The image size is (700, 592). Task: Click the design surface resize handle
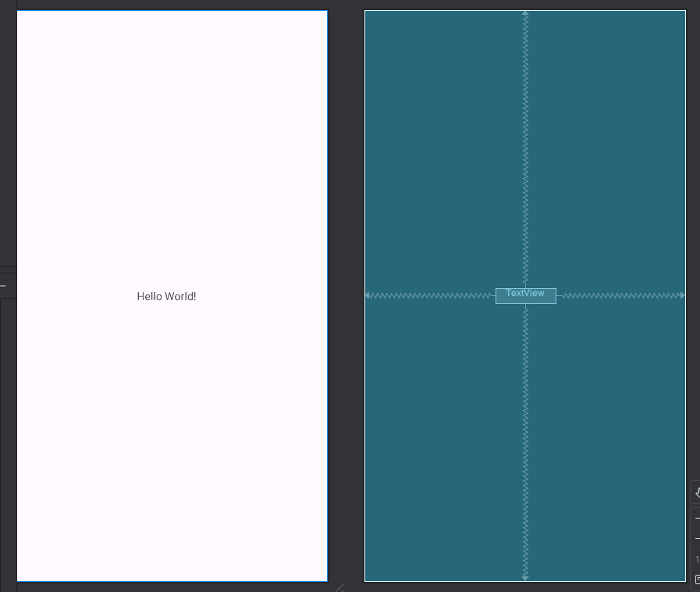tap(339, 587)
